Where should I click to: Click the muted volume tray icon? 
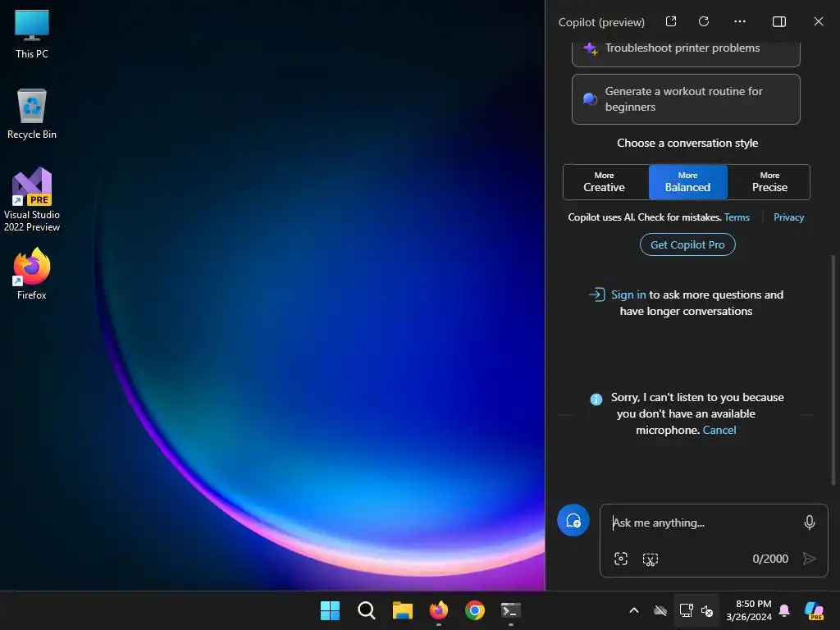707,610
